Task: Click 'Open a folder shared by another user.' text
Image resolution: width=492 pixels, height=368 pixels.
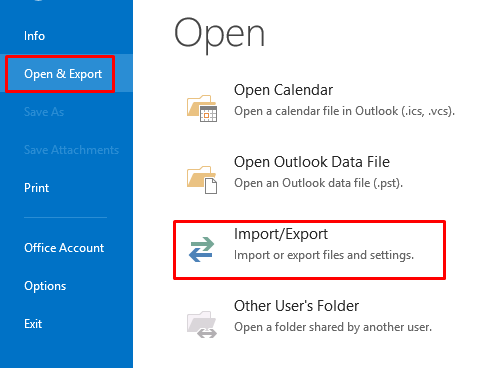Action: 333,327
